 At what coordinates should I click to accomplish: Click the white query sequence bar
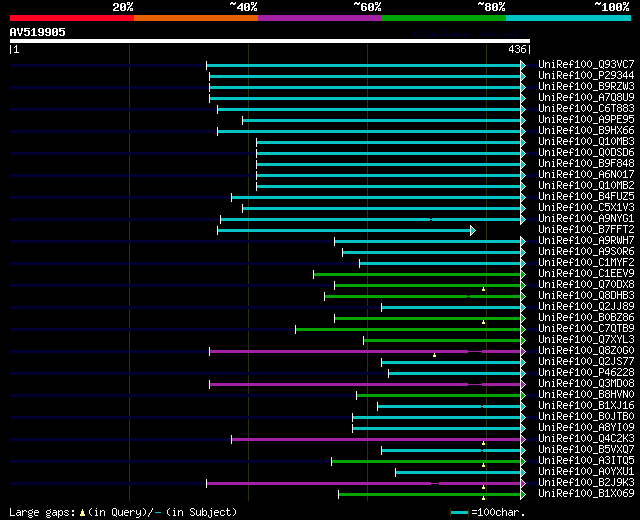coord(270,41)
